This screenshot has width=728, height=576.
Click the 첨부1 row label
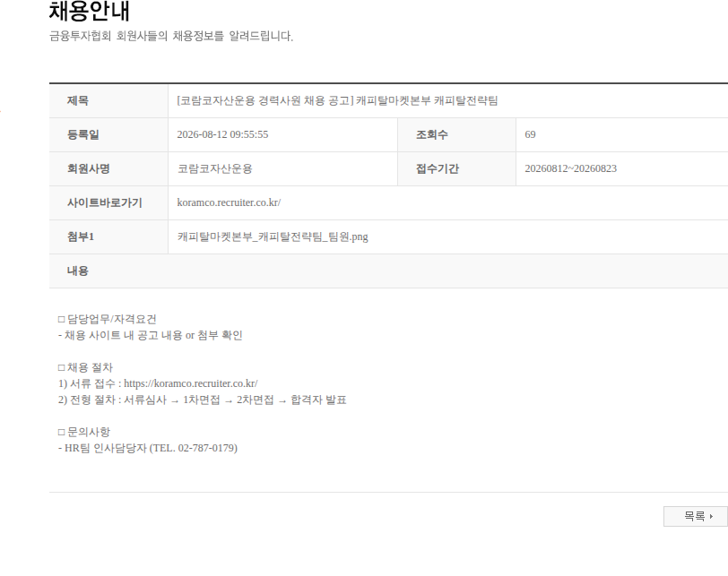pos(81,237)
